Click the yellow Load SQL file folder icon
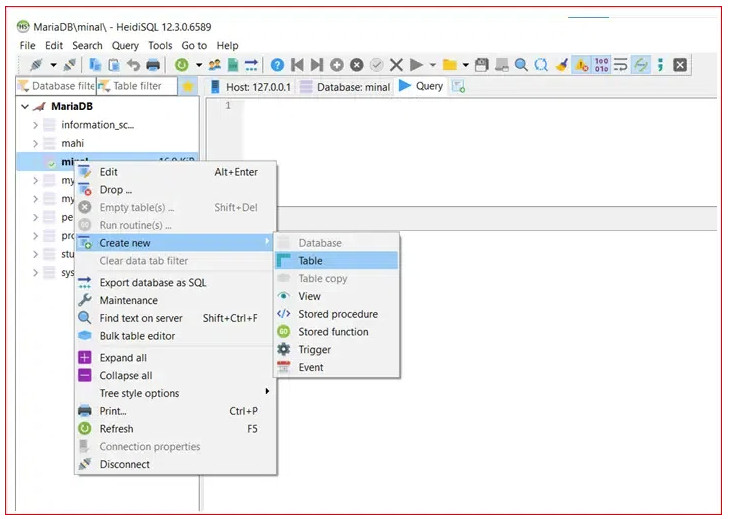 [x=449, y=65]
